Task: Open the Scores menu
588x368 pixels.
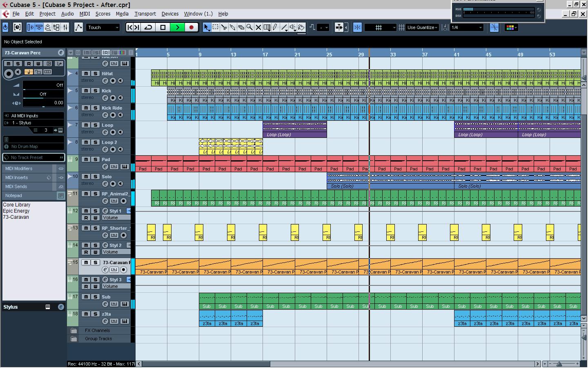Action: click(x=103, y=13)
